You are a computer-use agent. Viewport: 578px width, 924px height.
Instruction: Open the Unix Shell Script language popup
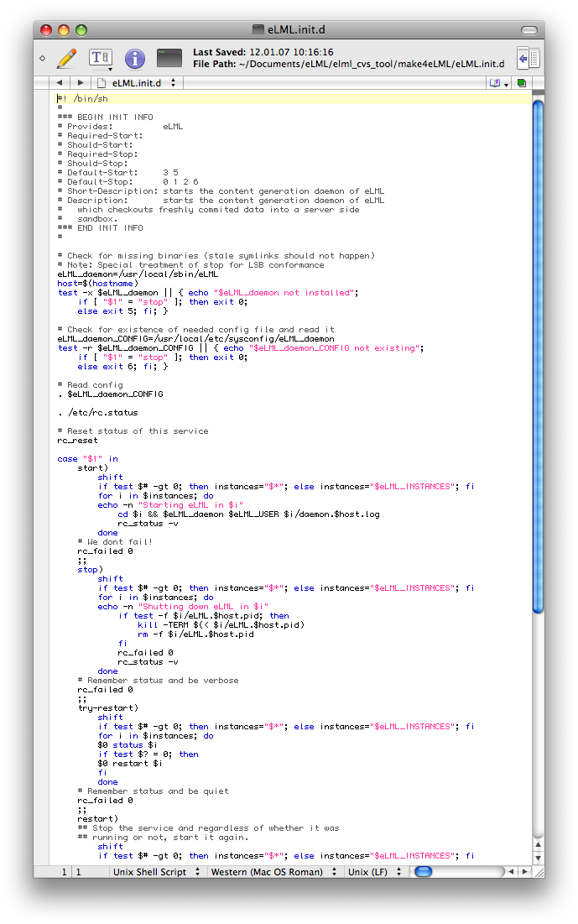click(x=157, y=872)
